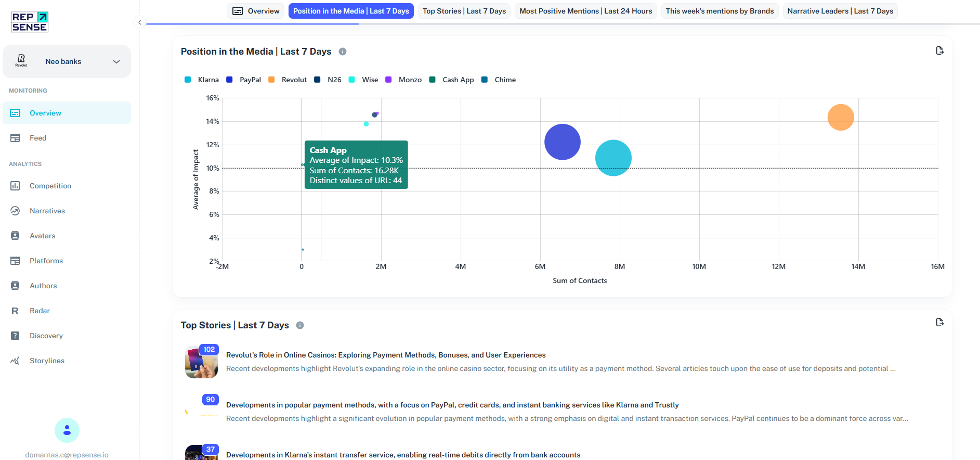Toggle the Cash App legend series
980x460 pixels.
click(x=451, y=80)
